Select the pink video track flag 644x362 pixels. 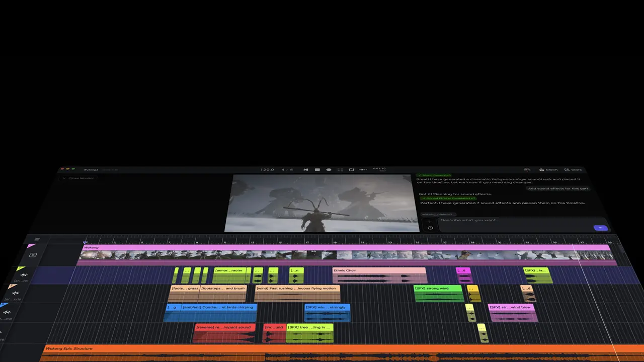pyautogui.click(x=31, y=246)
